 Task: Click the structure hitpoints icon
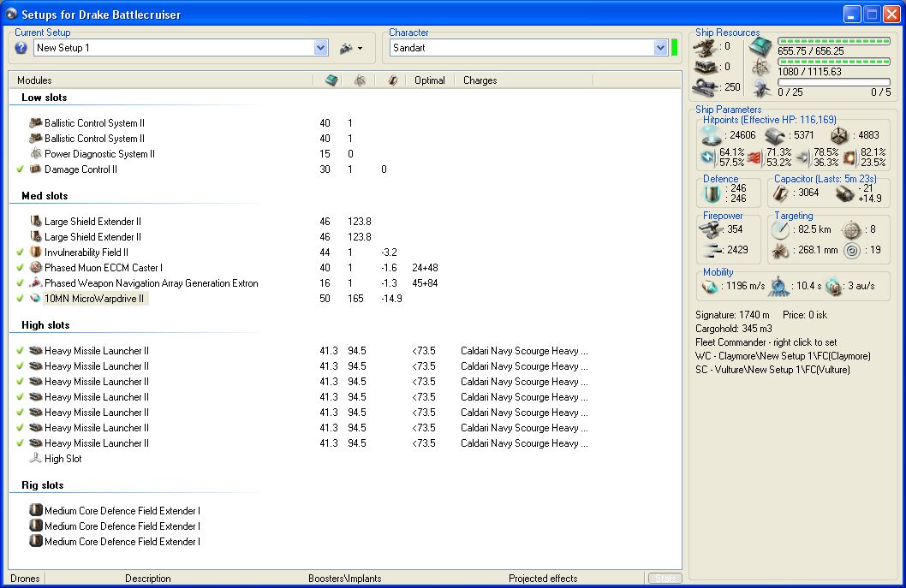839,136
